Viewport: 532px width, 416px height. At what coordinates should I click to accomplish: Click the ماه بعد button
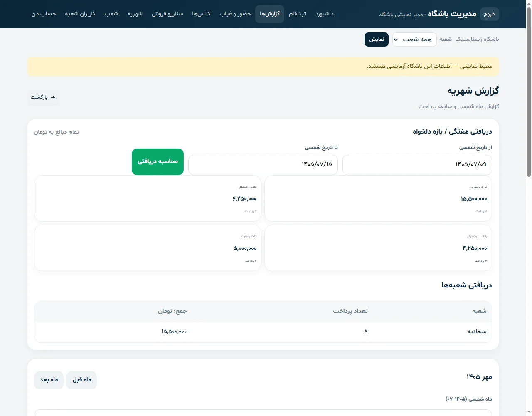point(49,380)
